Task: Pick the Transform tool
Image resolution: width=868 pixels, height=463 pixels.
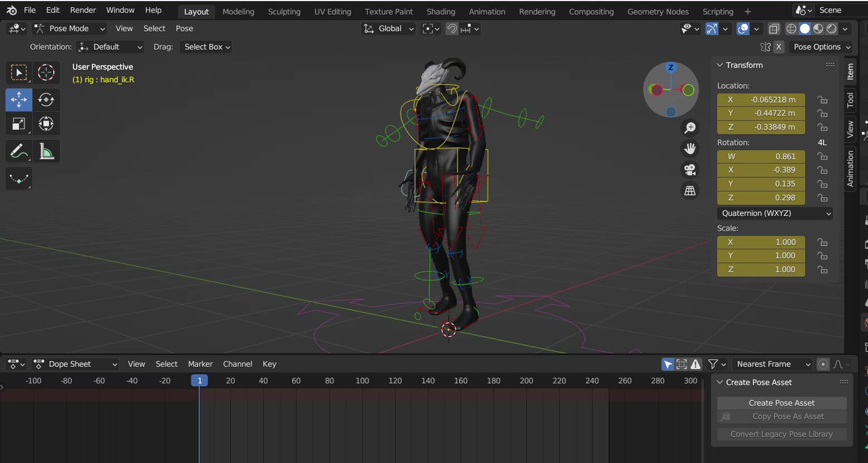Action: [46, 124]
